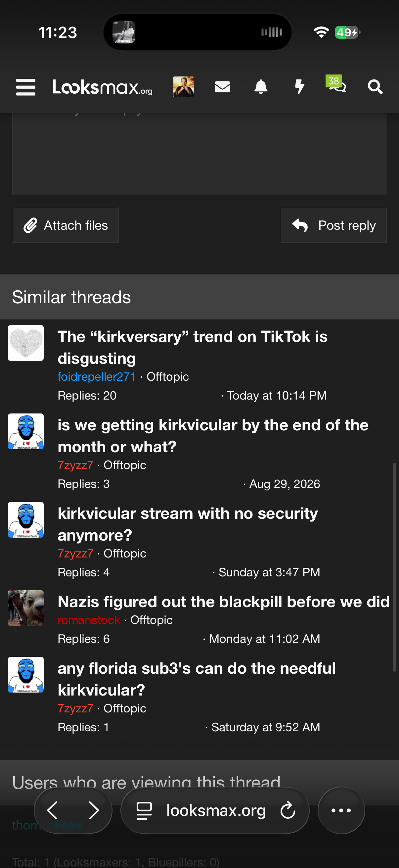Open the kirkversary TikTok trend thread
399x868 pixels.
pyautogui.click(x=192, y=347)
